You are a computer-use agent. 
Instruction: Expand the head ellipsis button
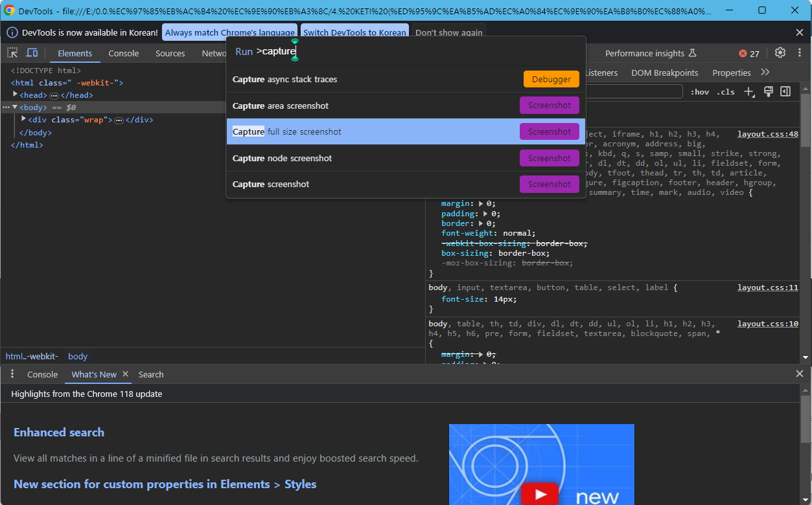pos(54,95)
